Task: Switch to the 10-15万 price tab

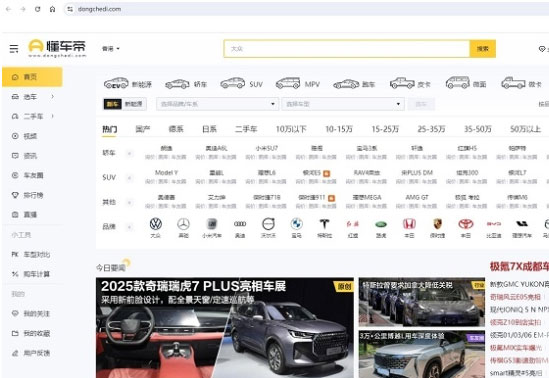Action: click(x=339, y=129)
